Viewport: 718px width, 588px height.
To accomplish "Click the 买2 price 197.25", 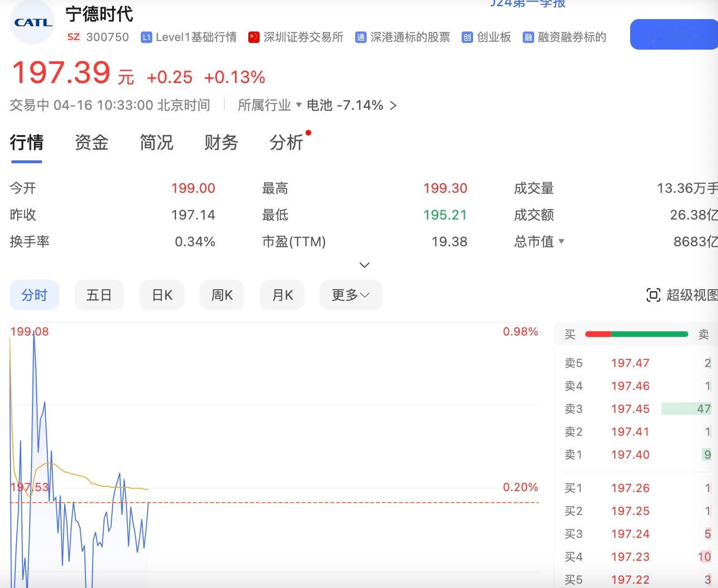I will pos(630,511).
